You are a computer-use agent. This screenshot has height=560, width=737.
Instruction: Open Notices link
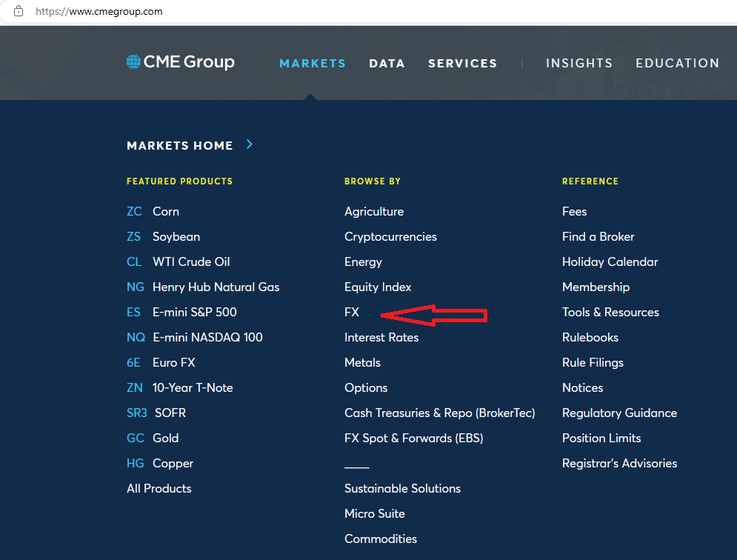pos(583,388)
